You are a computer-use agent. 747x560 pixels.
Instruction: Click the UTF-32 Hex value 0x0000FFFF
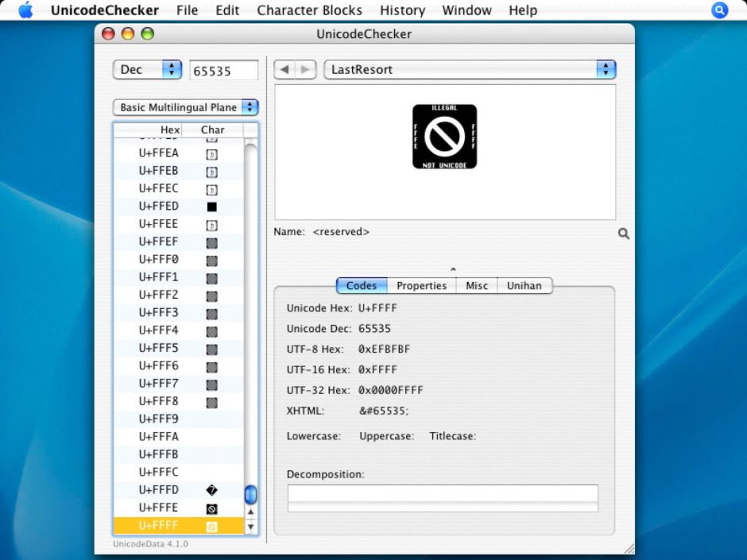tap(391, 390)
